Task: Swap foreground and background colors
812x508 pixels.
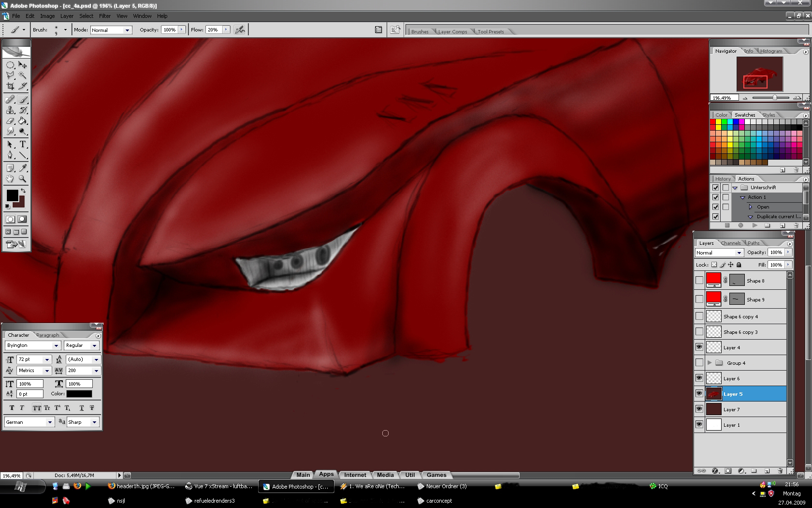Action: point(23,191)
